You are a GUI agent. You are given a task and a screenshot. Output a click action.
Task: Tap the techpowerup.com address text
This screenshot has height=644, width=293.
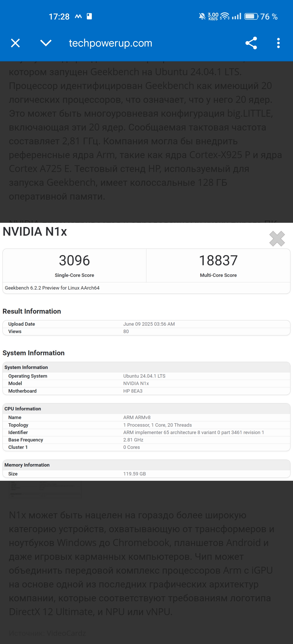110,43
